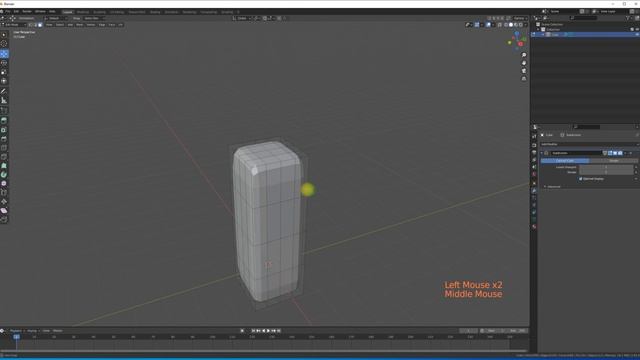Collapse the Subdivision modifier panel

point(542,153)
